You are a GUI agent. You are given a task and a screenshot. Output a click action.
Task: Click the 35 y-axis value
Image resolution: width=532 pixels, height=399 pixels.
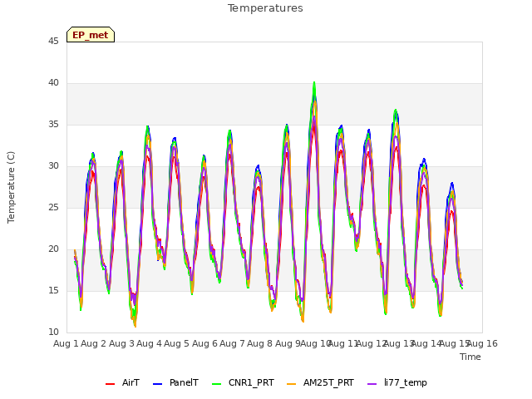(x=53, y=124)
